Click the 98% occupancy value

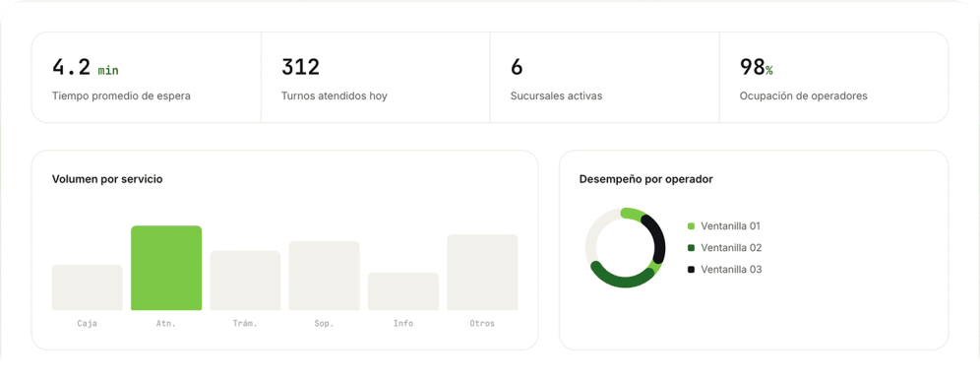(x=756, y=67)
